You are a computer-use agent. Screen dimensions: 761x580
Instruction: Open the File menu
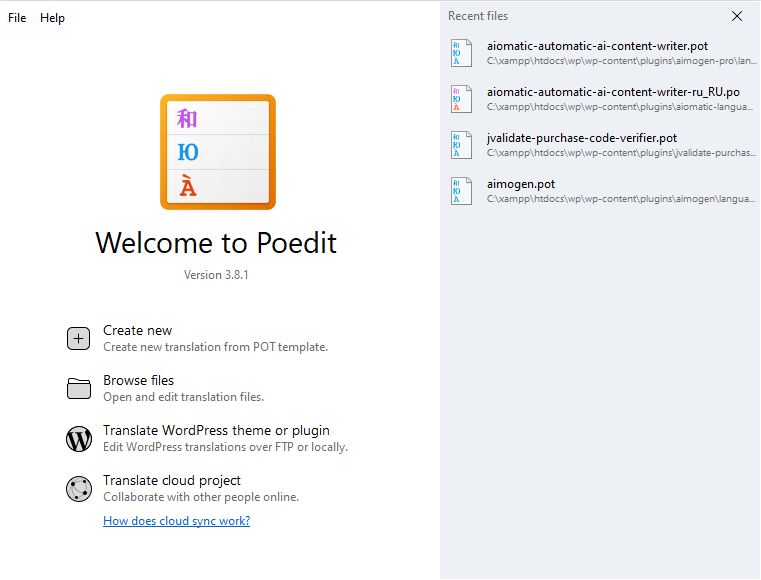click(17, 18)
